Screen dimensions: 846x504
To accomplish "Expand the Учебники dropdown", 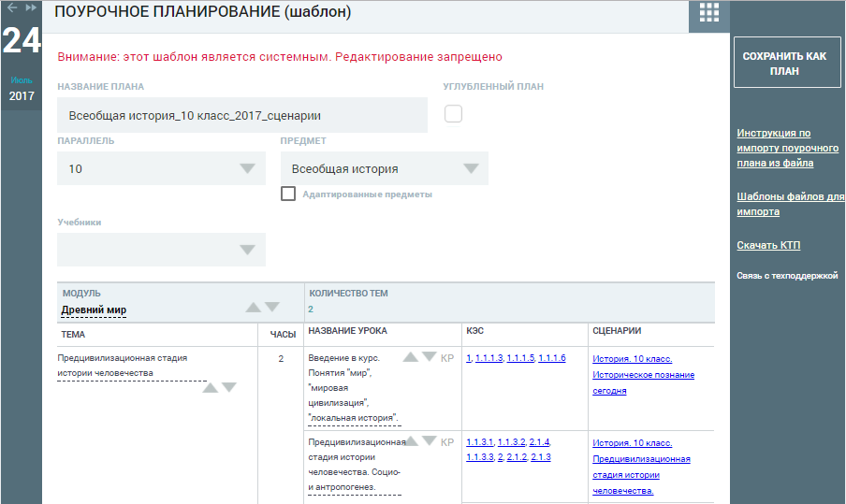I will (161, 250).
